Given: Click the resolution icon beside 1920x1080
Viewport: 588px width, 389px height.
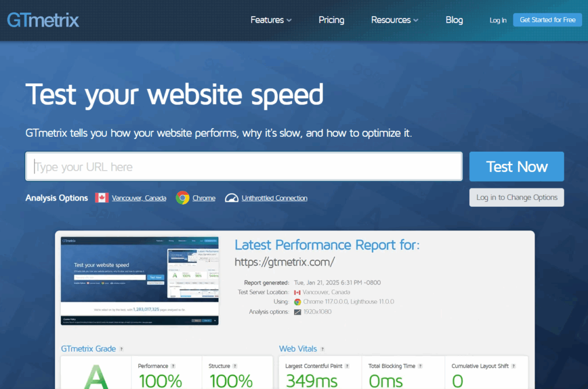Looking at the screenshot, I should coord(297,312).
